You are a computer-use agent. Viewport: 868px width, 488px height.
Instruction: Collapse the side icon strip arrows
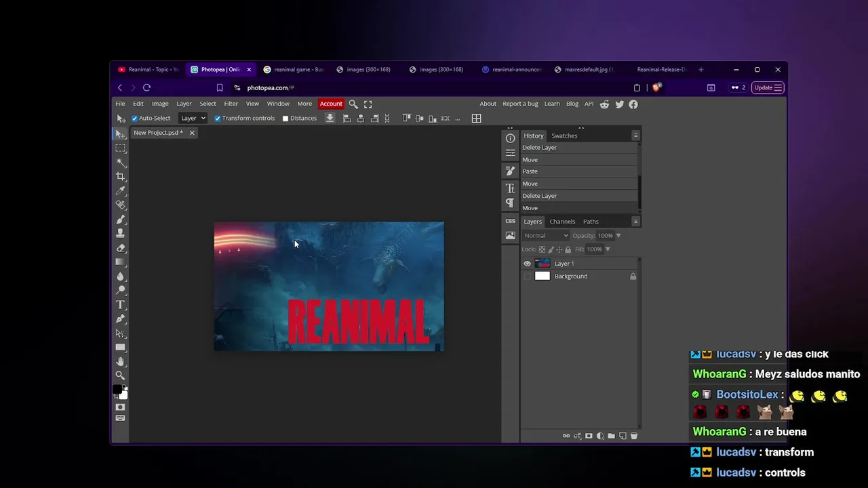click(510, 127)
